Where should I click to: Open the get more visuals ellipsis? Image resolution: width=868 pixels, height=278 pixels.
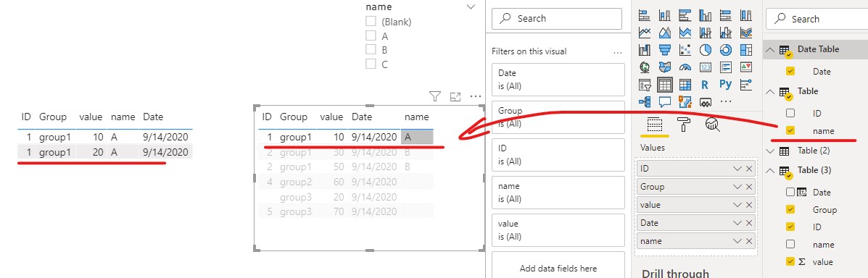click(726, 102)
